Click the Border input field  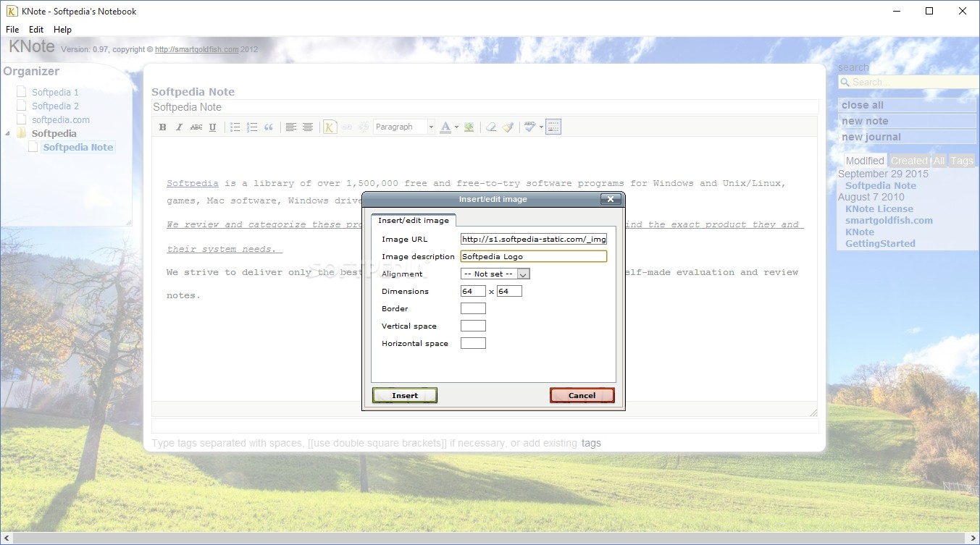[473, 308]
